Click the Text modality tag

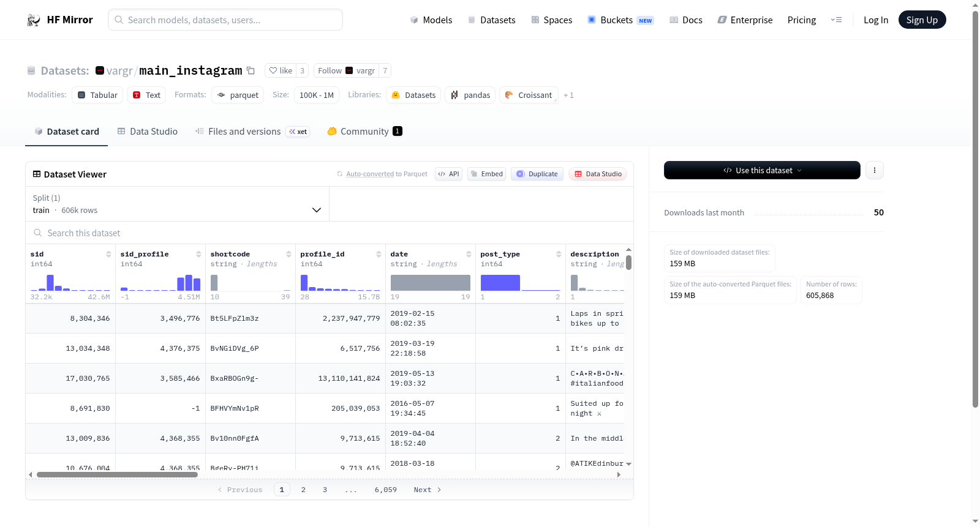[x=146, y=95]
